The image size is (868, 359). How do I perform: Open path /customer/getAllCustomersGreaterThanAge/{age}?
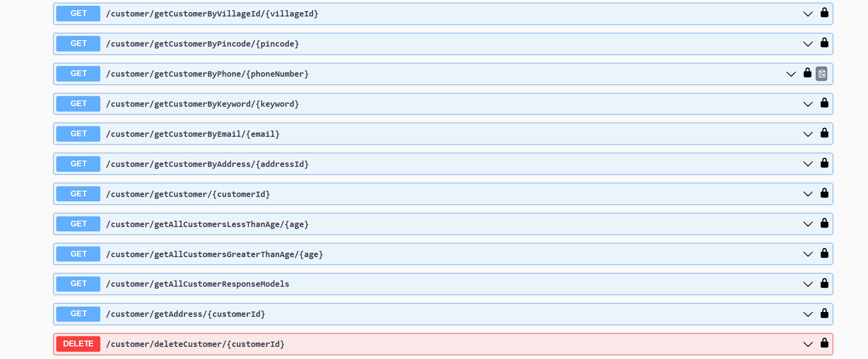click(x=215, y=255)
